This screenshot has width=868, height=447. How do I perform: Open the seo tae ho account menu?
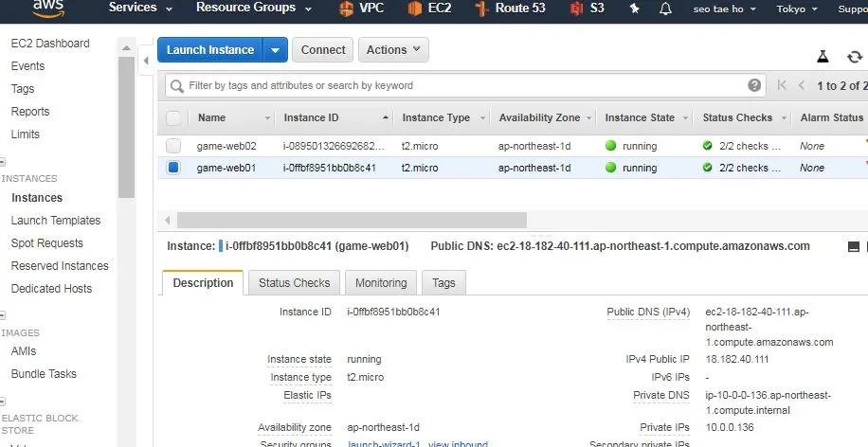click(723, 9)
